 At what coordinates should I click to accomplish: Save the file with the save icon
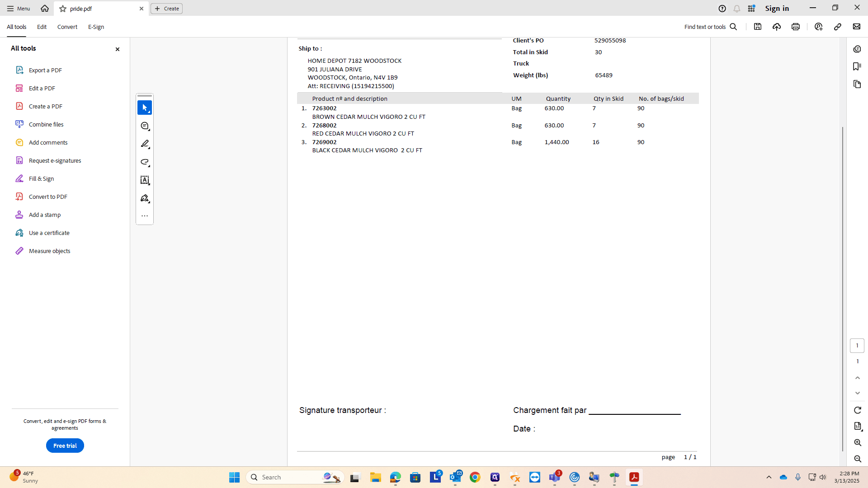click(758, 27)
